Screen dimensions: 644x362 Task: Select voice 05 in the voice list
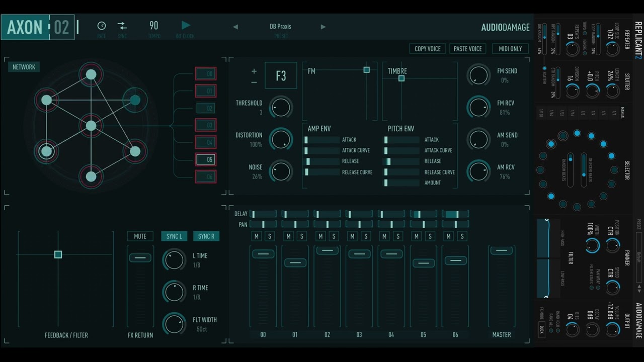206,159
